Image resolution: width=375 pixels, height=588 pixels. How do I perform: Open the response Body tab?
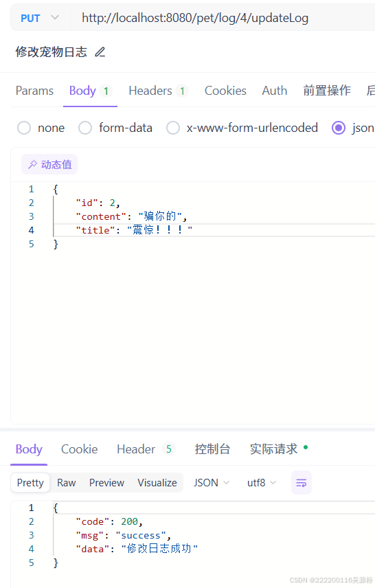click(x=29, y=449)
